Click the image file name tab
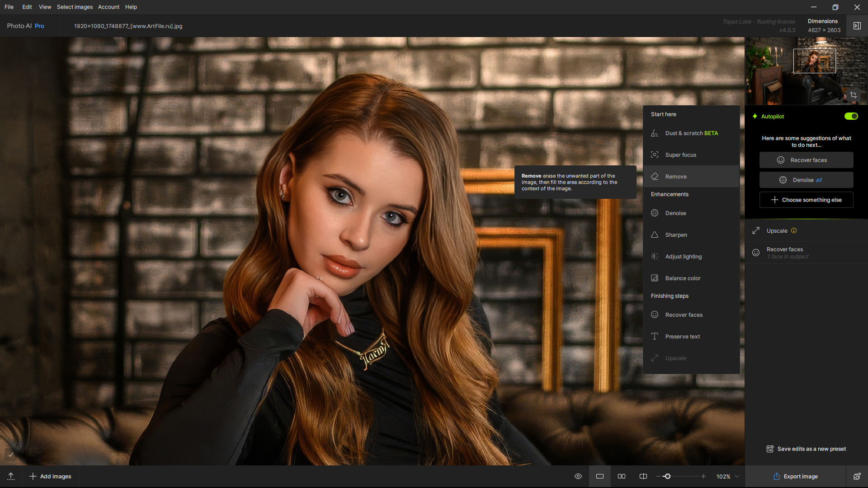 point(128,26)
